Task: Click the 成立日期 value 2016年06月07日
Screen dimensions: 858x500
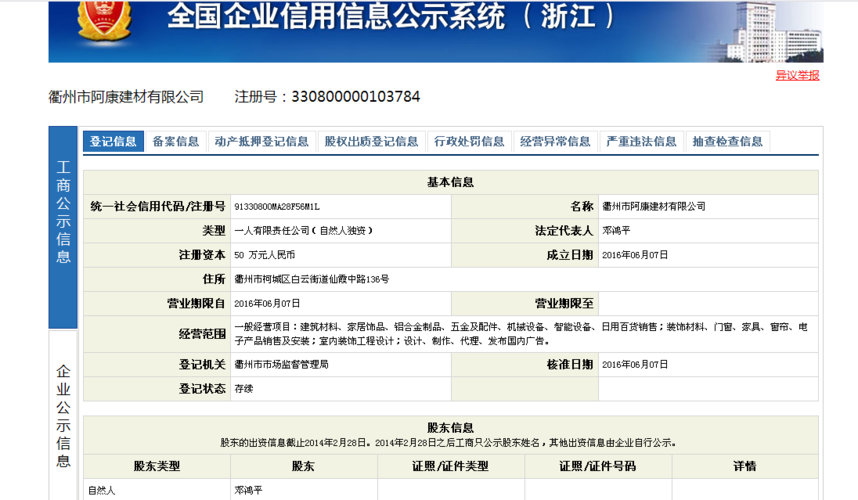Action: pos(635,255)
